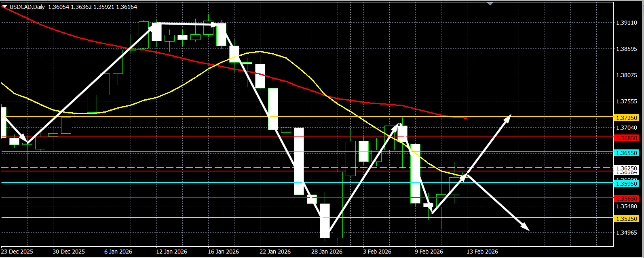644x258 pixels.
Task: Click the 9 Feb 2026 date label
Action: pos(429,252)
